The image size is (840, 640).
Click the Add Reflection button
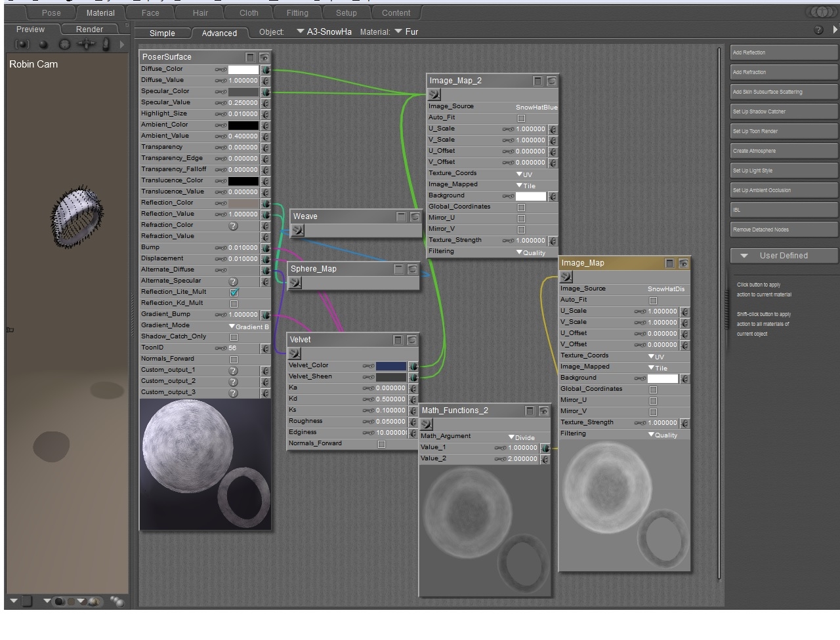784,52
